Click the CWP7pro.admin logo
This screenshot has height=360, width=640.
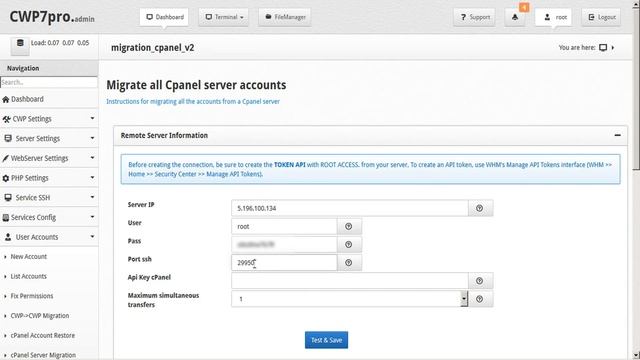tap(52, 17)
